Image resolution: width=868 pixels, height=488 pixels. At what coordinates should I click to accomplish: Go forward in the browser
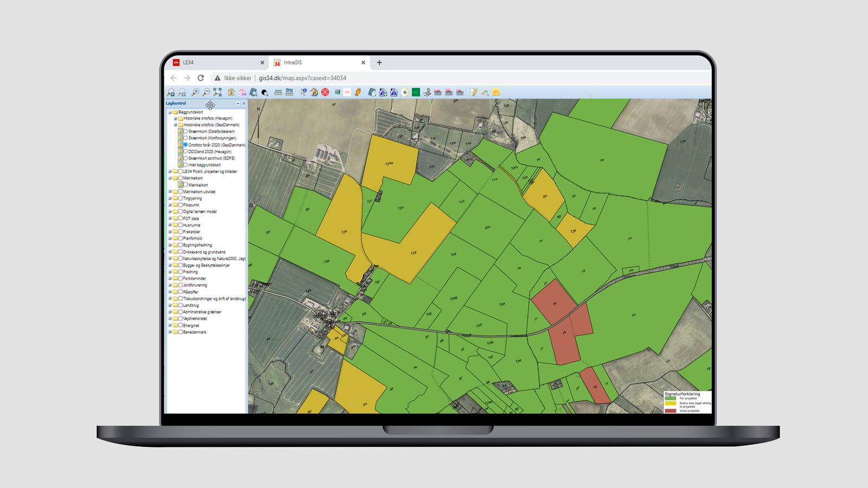pos(187,78)
